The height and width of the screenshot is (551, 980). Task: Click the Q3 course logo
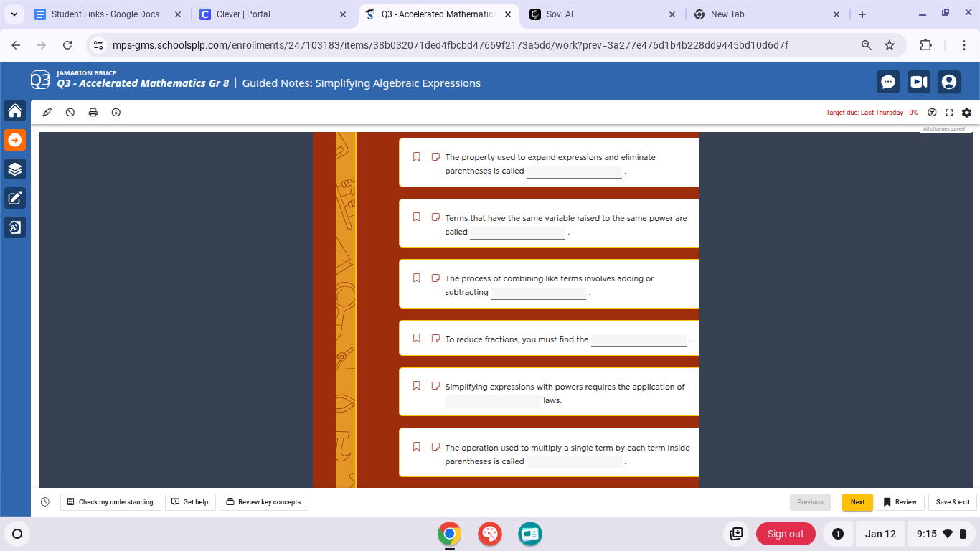click(40, 80)
